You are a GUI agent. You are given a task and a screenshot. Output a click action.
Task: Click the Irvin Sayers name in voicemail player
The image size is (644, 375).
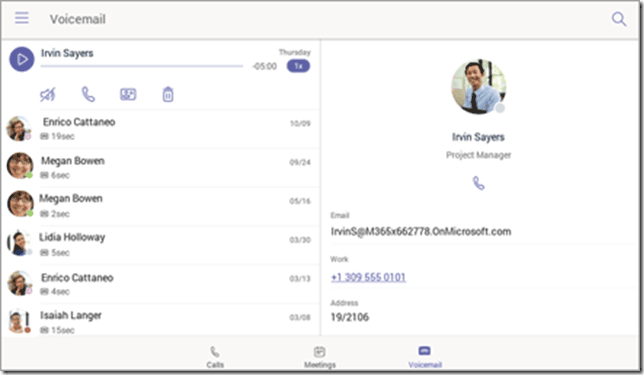(x=67, y=53)
